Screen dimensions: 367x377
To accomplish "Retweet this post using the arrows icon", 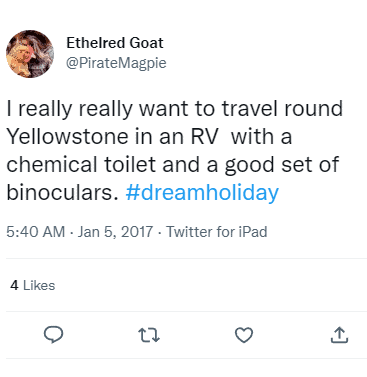I will [149, 335].
